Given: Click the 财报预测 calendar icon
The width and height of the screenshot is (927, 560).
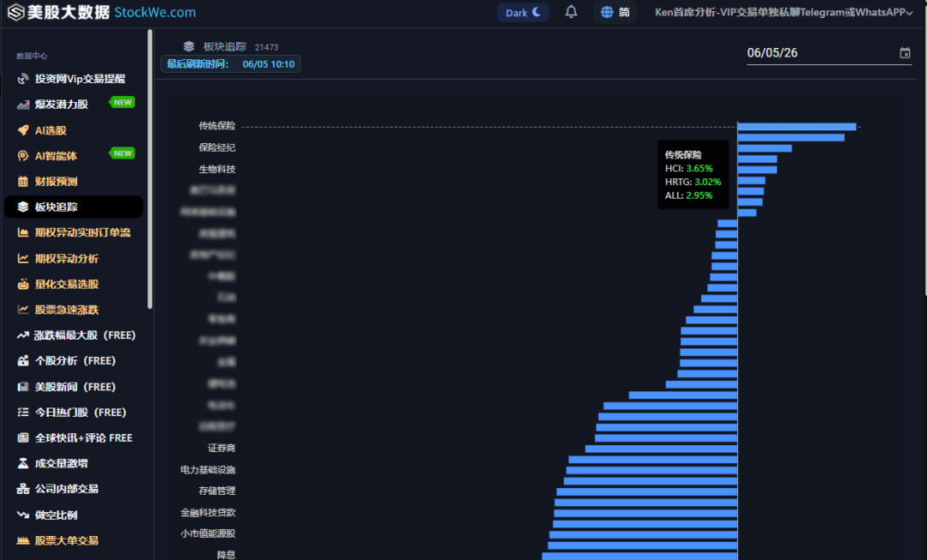Looking at the screenshot, I should point(23,181).
